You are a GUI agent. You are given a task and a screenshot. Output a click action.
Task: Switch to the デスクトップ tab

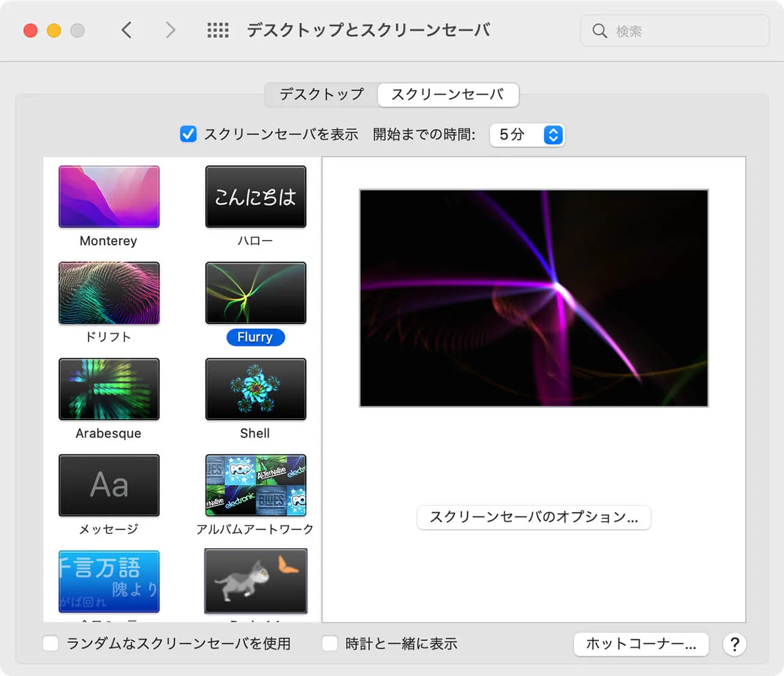coord(322,94)
